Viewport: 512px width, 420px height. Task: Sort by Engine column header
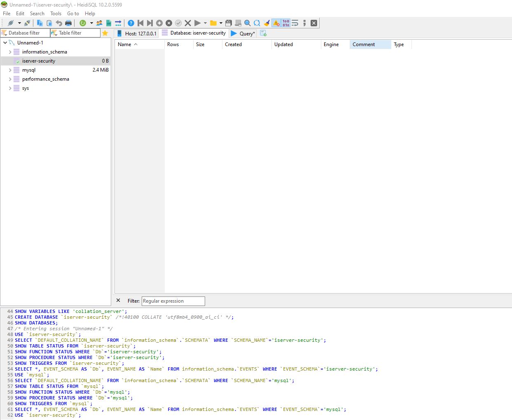pyautogui.click(x=335, y=44)
